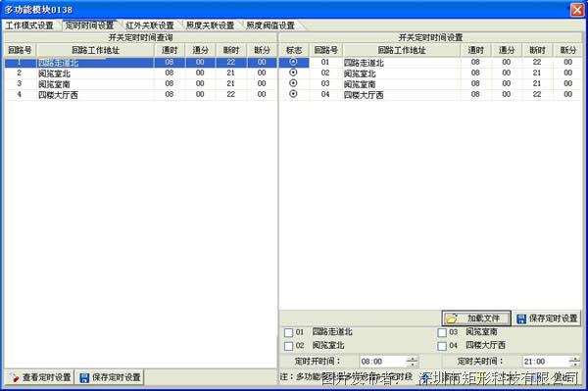Click 通时 value 08 in query row 3

coord(170,83)
